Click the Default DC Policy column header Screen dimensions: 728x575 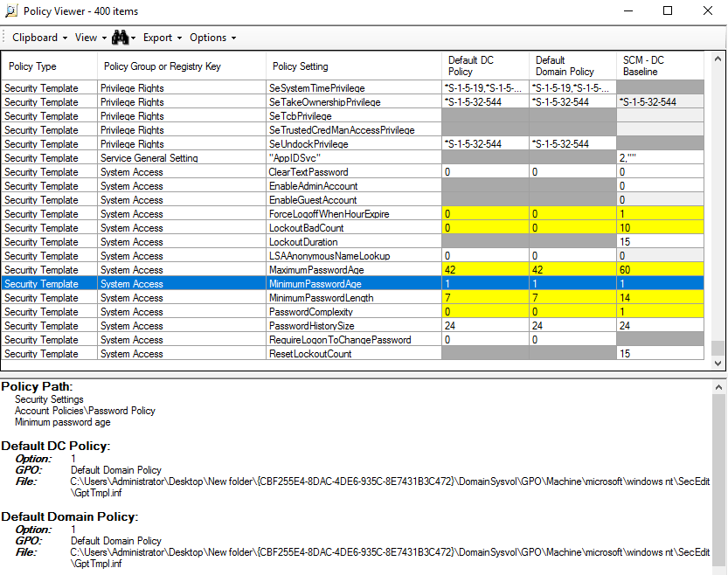(485, 66)
